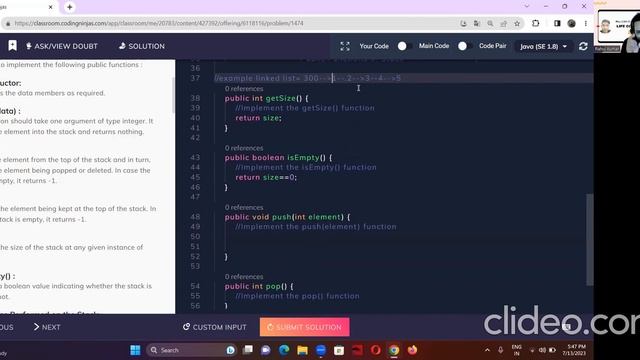Open a new browser tab
The height and width of the screenshot is (360, 640).
click(69, 7)
